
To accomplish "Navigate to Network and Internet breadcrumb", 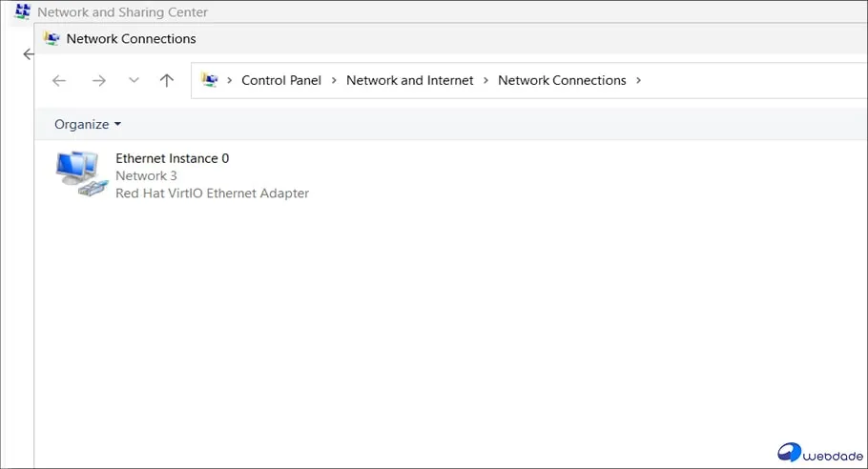I will click(410, 81).
